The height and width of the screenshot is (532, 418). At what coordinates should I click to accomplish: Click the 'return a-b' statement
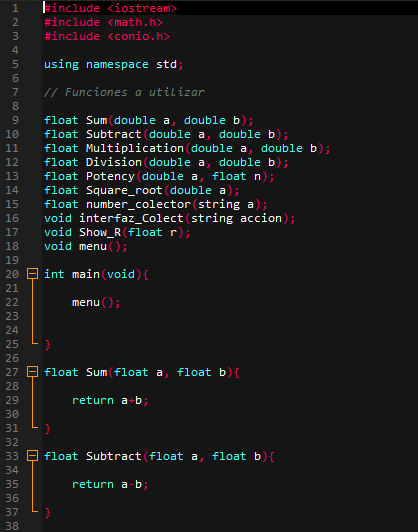point(110,484)
